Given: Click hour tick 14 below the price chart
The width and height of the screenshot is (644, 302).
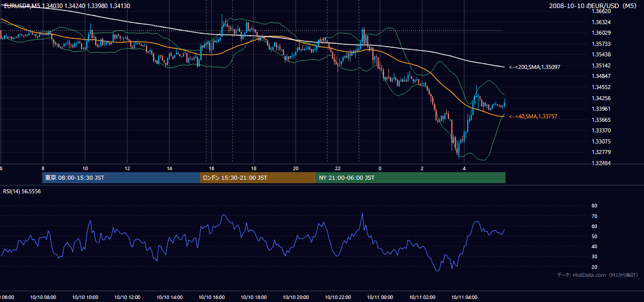Looking at the screenshot, I should [169, 168].
